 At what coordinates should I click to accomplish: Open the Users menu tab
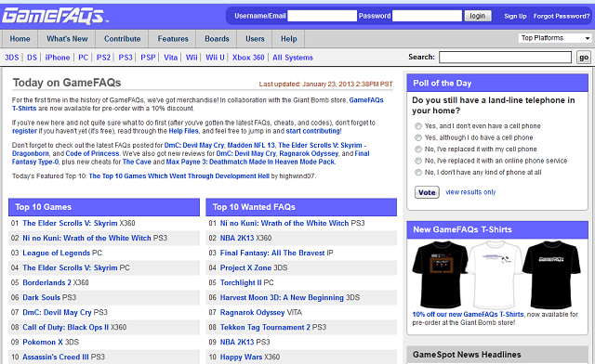(x=255, y=39)
